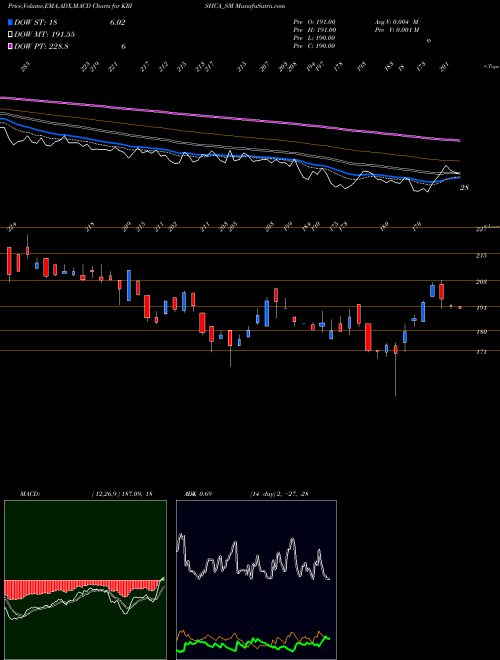Select the 'DOW PT: 228.8' legend label
The height and width of the screenshot is (660, 500).
click(41, 46)
